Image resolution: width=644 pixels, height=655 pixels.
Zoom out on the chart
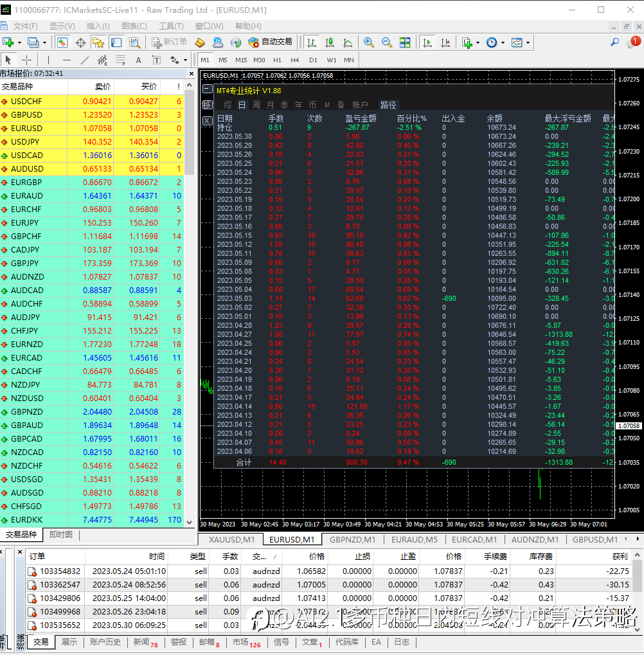[387, 42]
